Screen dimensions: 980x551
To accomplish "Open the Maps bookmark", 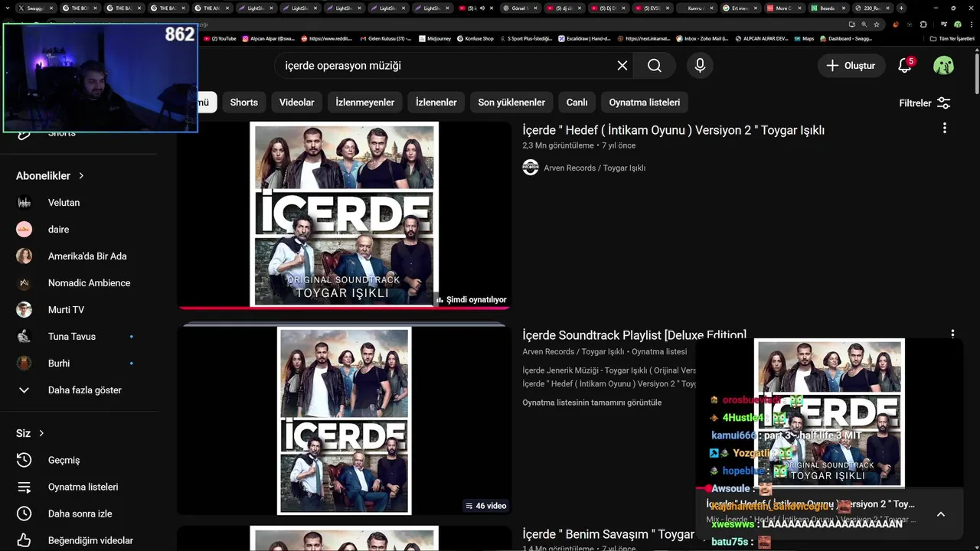I will (x=804, y=38).
